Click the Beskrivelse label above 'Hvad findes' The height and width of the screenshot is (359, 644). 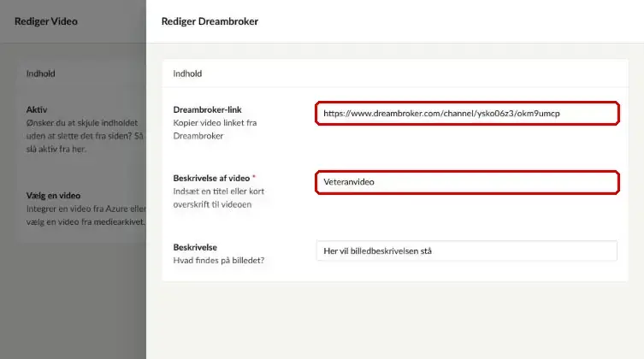tap(195, 247)
